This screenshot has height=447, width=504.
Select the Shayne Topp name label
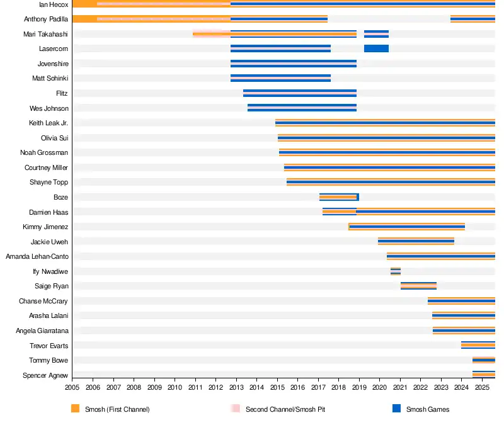pos(49,183)
